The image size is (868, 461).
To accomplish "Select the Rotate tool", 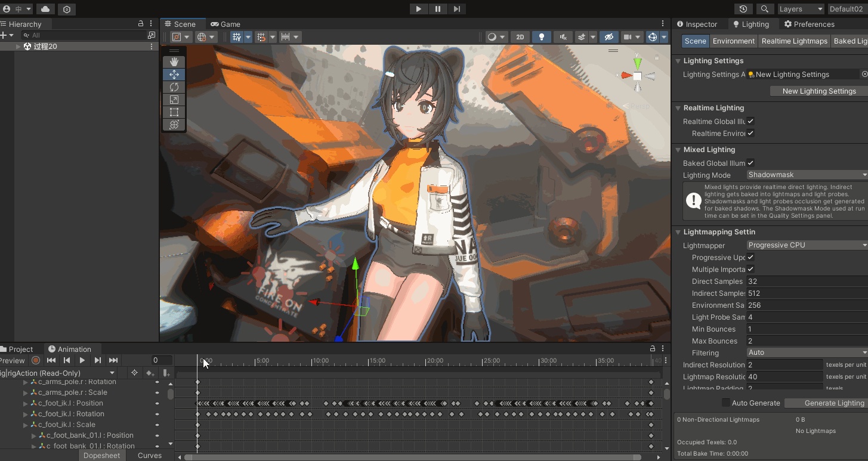I will coord(174,87).
